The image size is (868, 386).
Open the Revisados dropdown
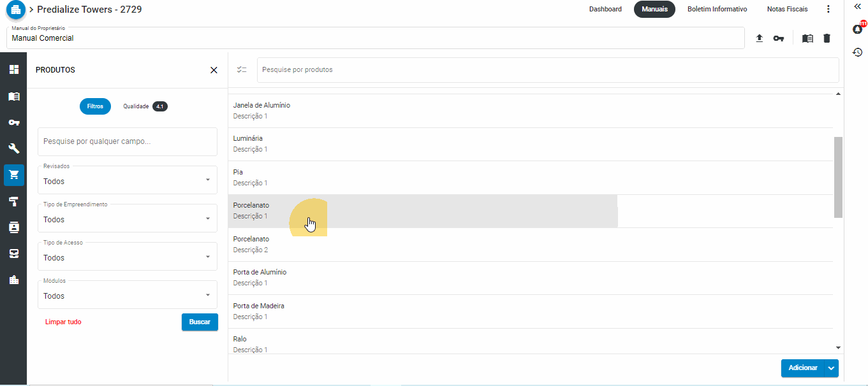pyautogui.click(x=127, y=181)
